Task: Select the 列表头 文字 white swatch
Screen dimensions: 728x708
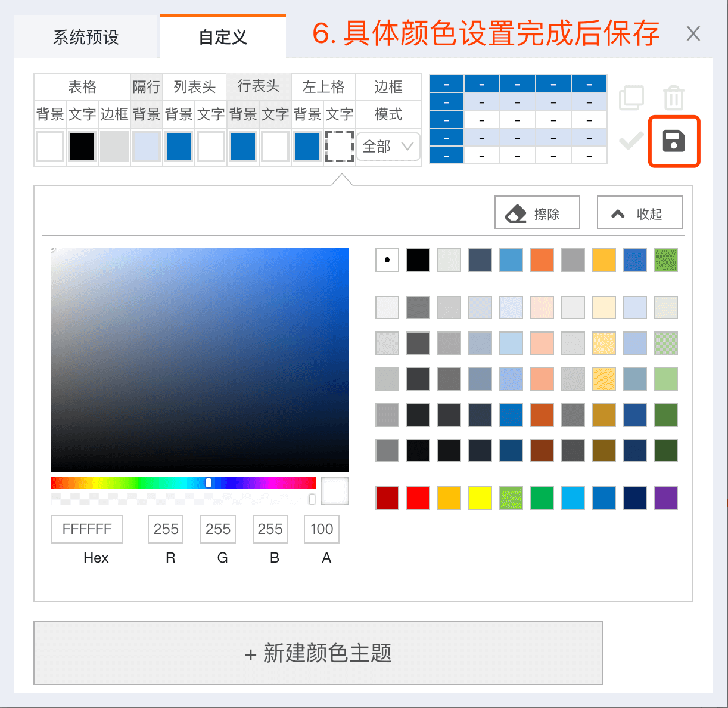Action: click(211, 147)
